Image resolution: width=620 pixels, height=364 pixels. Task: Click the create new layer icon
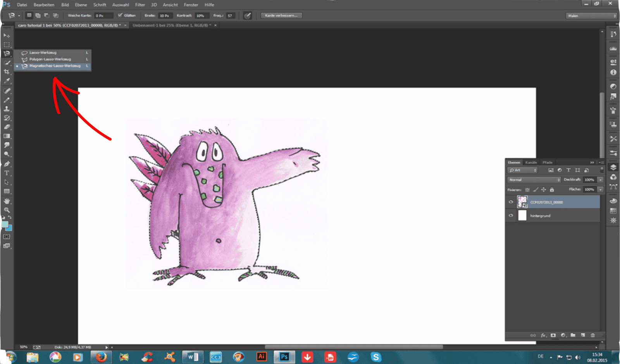583,335
